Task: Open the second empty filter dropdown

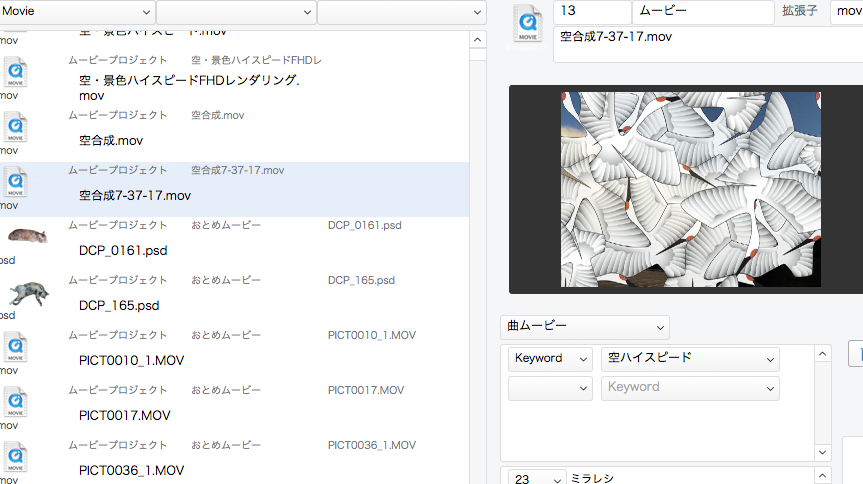Action: point(236,12)
